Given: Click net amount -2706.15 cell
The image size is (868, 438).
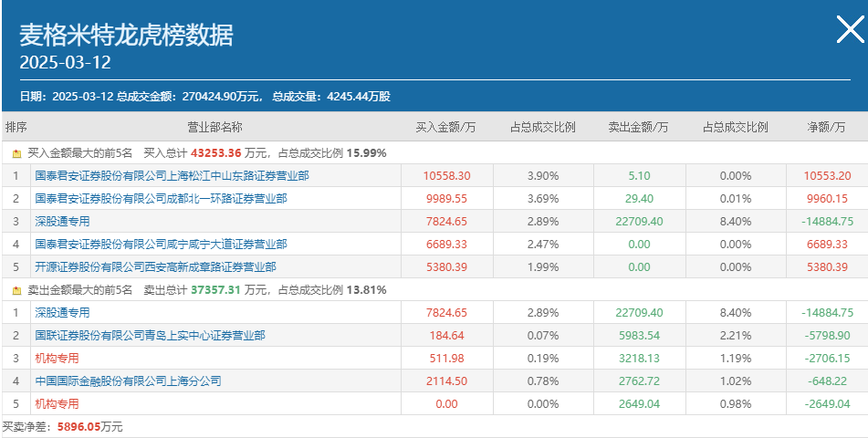Looking at the screenshot, I should click(x=828, y=359).
